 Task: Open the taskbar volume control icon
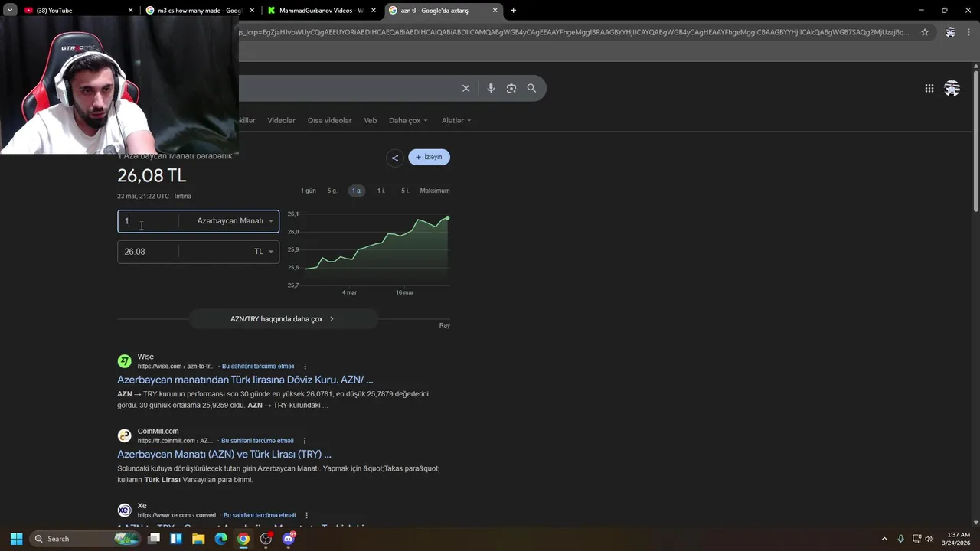click(x=929, y=539)
